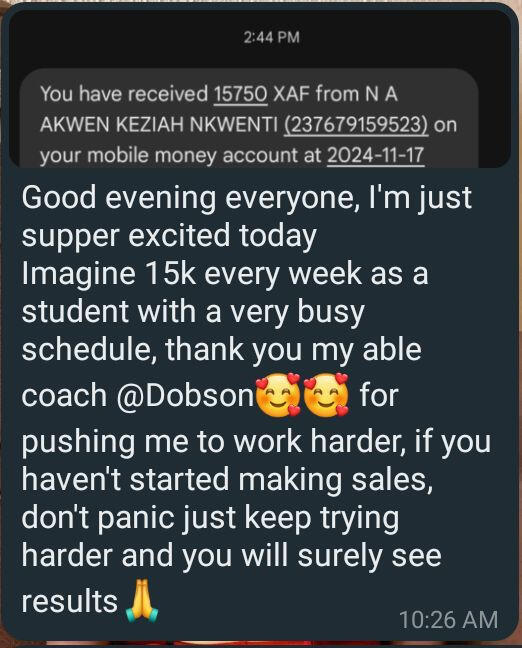Select the second smiling hearts emoji
522x648 pixels.
point(326,395)
